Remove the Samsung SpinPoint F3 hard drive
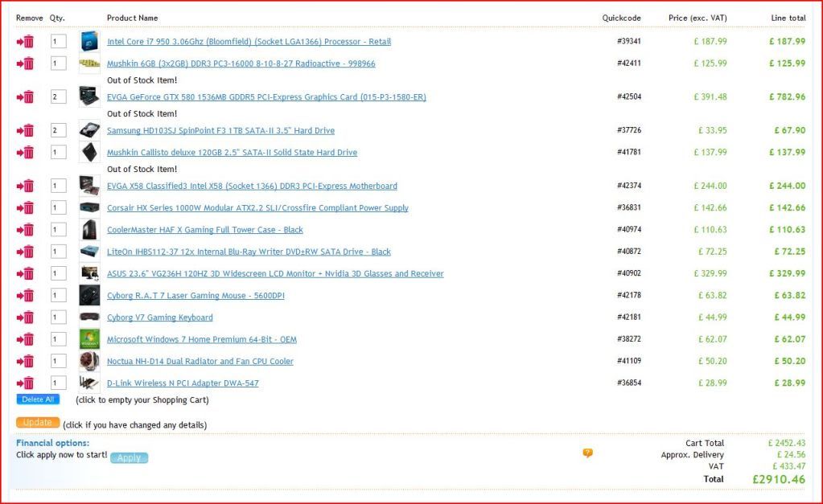 tap(25, 130)
